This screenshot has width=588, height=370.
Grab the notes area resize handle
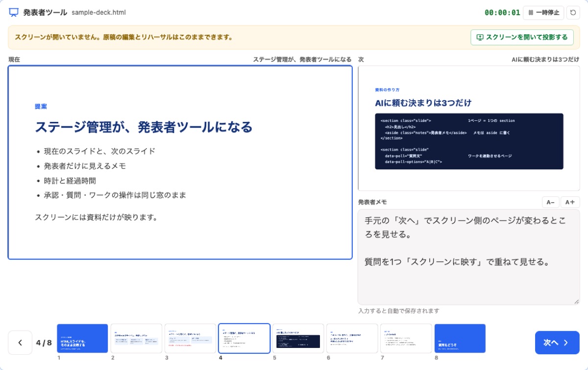click(x=577, y=301)
